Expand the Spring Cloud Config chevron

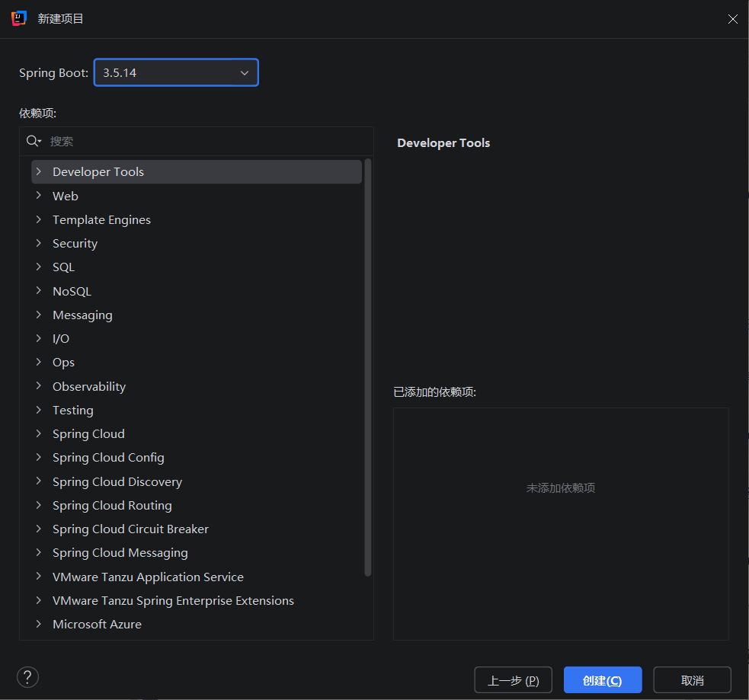coord(39,457)
